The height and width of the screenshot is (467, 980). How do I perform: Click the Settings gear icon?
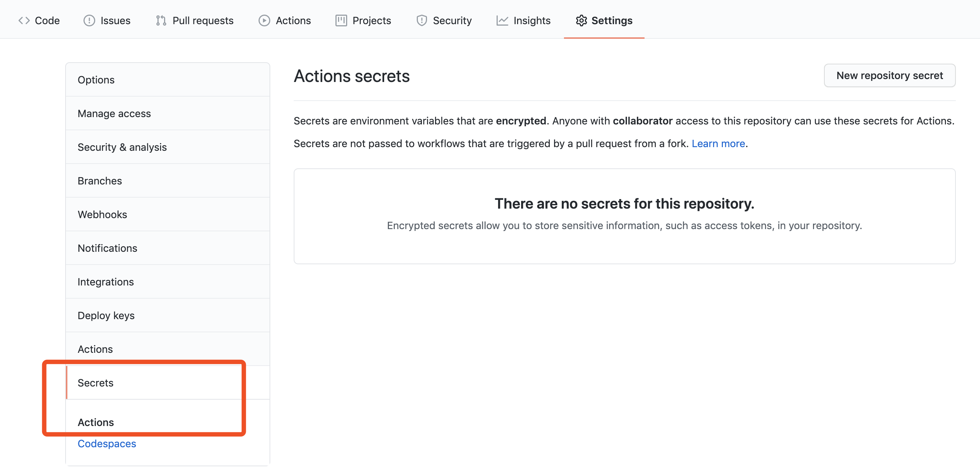tap(581, 20)
